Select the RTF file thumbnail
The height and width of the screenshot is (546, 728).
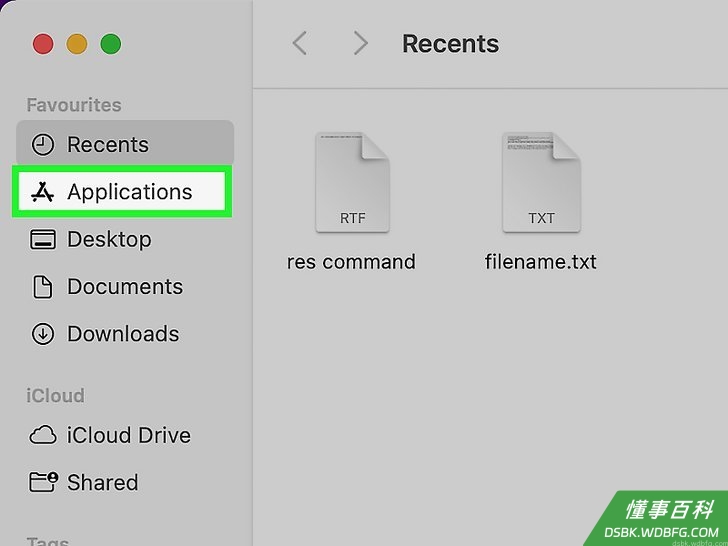[x=352, y=182]
